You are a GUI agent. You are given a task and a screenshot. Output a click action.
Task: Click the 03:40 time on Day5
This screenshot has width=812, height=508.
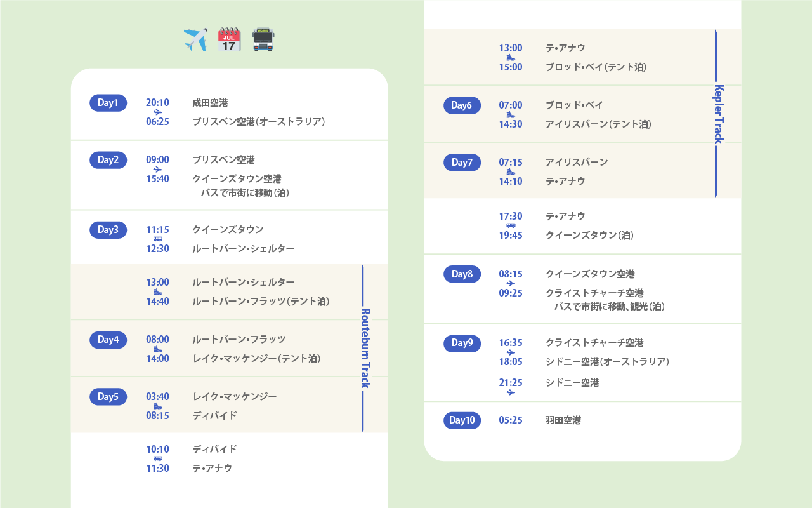(157, 397)
